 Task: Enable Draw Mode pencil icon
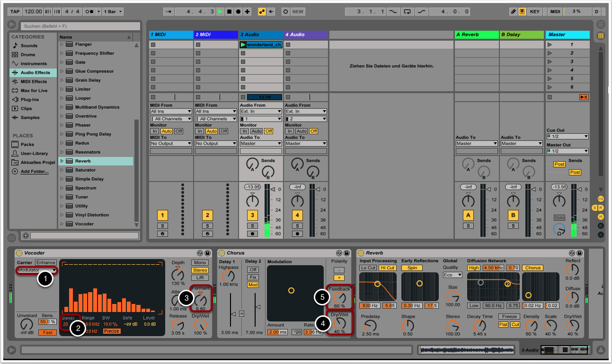514,11
